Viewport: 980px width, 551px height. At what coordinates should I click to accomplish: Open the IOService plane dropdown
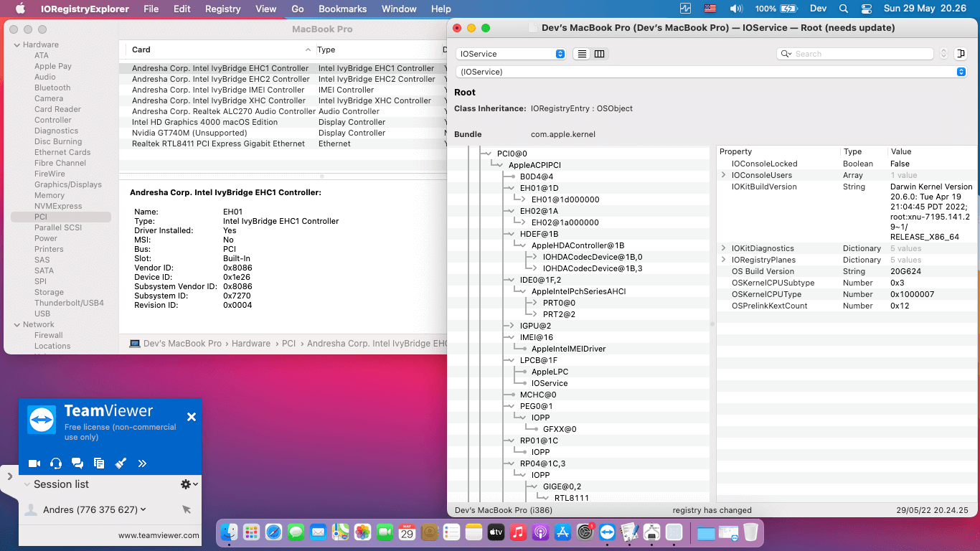tap(511, 54)
